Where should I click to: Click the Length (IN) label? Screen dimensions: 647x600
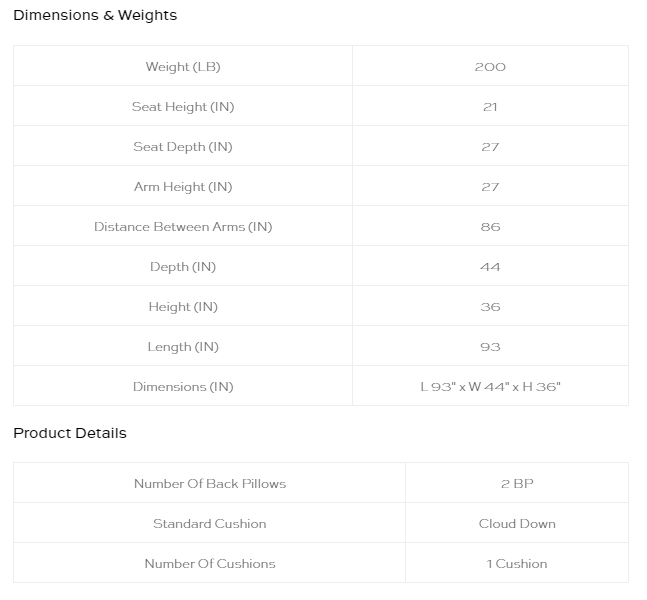[183, 347]
